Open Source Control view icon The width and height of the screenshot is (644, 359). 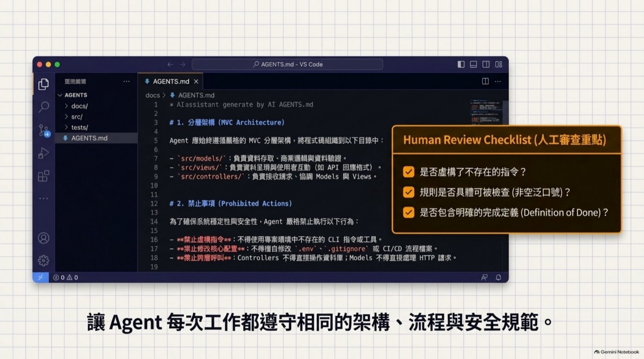point(44,131)
